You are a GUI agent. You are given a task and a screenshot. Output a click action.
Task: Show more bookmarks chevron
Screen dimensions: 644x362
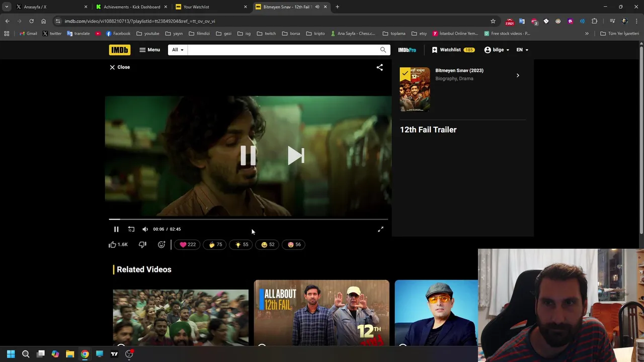tap(587, 34)
